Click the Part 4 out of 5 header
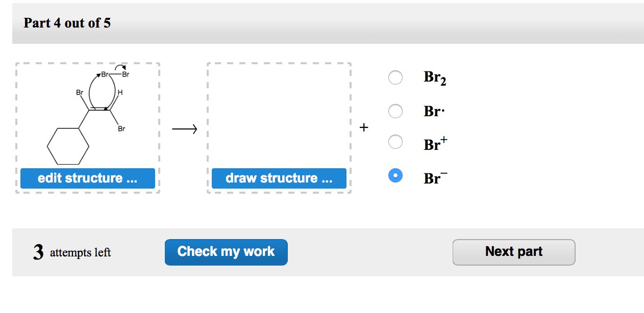644x313 pixels. pos(68,23)
